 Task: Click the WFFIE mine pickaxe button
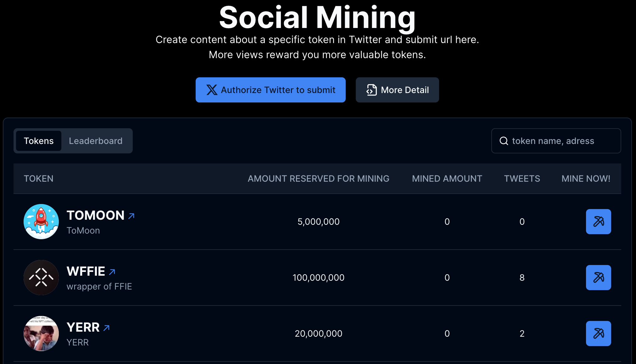coord(598,278)
